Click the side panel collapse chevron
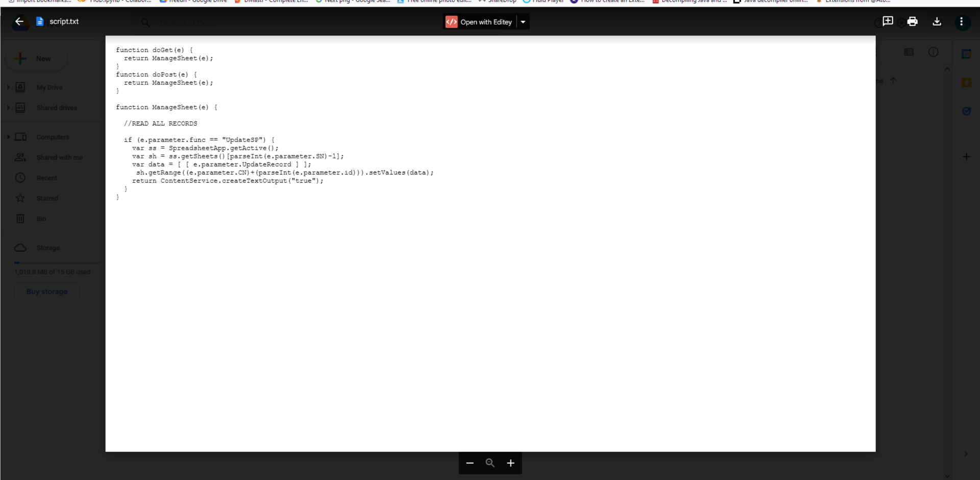Image resolution: width=980 pixels, height=480 pixels. pyautogui.click(x=966, y=453)
